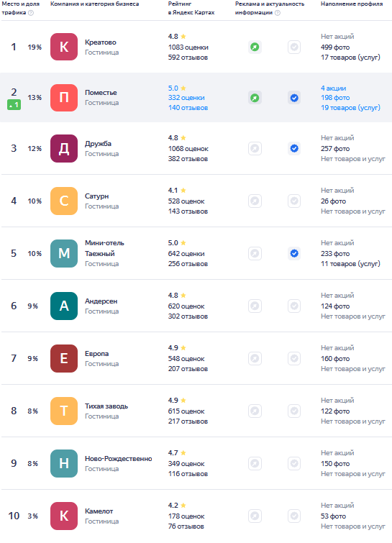Click the company name 'Европа'
This screenshot has height=543, width=392.
(96, 354)
